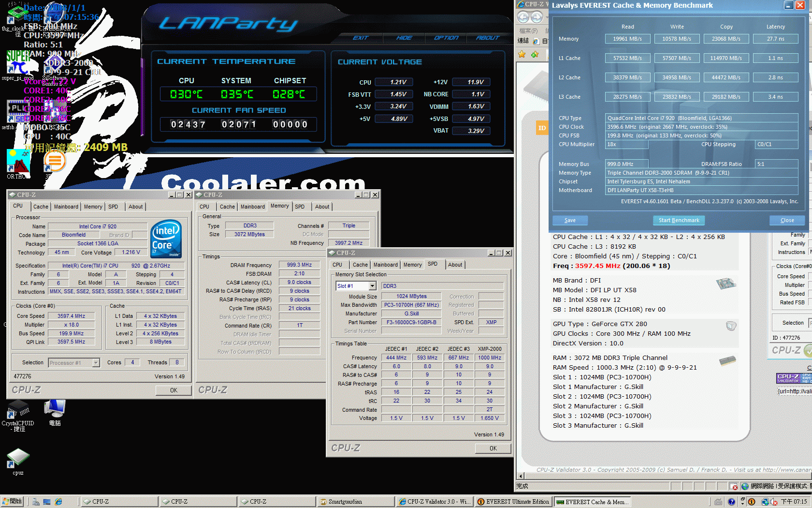Image resolution: width=812 pixels, height=508 pixels.
Task: Click the clock in the system tray
Action: 794,502
